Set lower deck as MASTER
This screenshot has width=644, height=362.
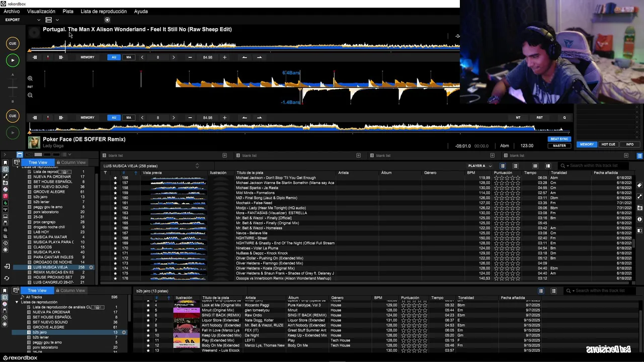[559, 146]
